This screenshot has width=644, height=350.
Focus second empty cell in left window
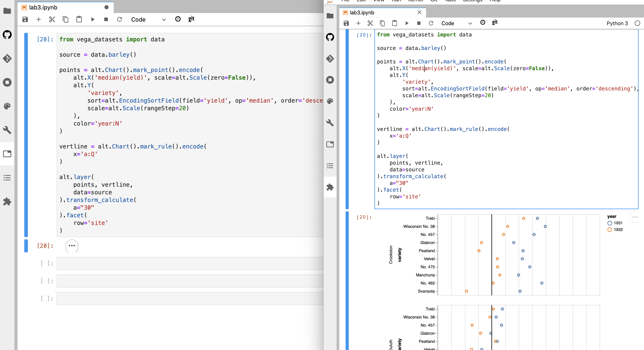[x=190, y=281]
